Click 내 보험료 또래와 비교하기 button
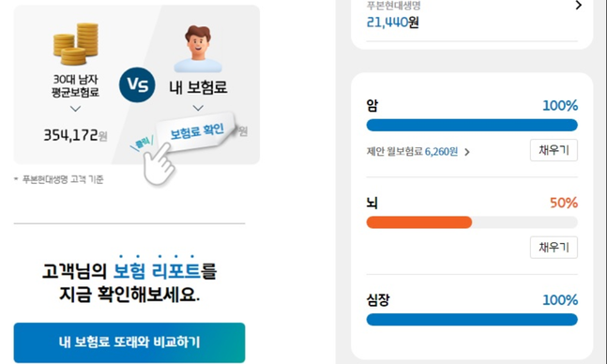This screenshot has width=607, height=364. 129,342
